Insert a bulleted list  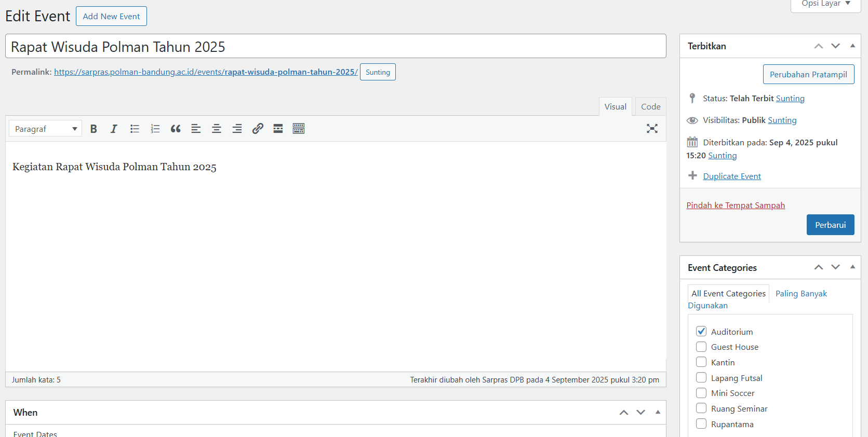tap(135, 129)
